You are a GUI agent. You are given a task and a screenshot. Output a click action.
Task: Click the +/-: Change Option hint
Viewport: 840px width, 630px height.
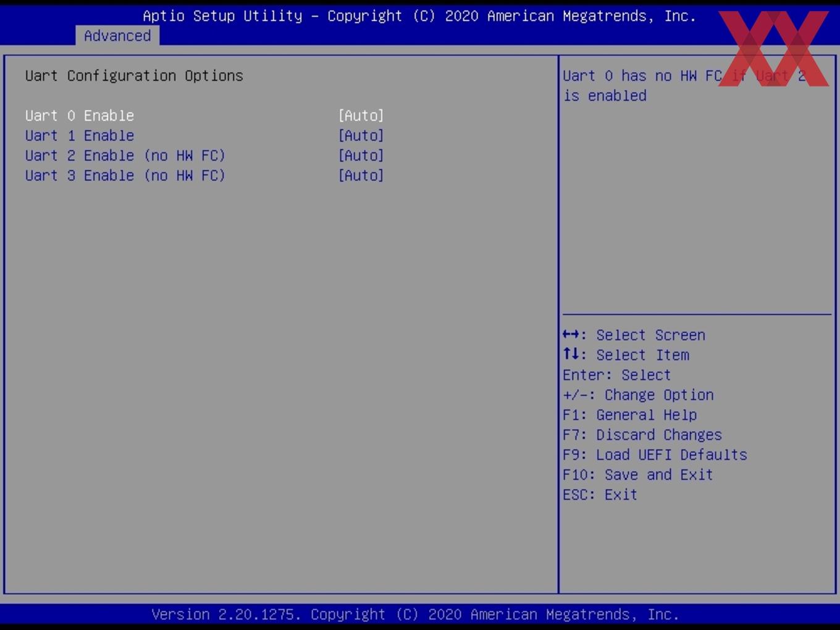click(x=638, y=395)
